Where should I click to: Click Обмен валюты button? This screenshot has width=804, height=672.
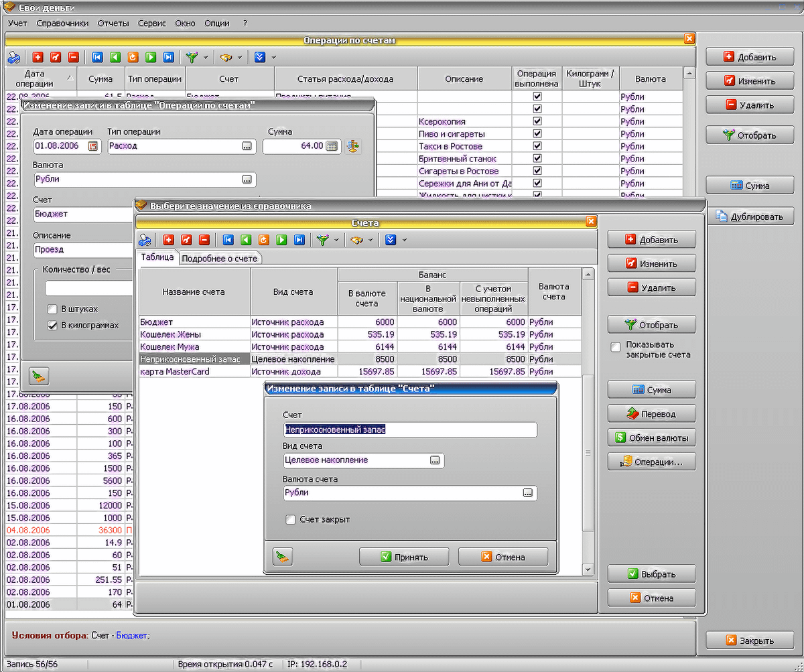click(652, 438)
